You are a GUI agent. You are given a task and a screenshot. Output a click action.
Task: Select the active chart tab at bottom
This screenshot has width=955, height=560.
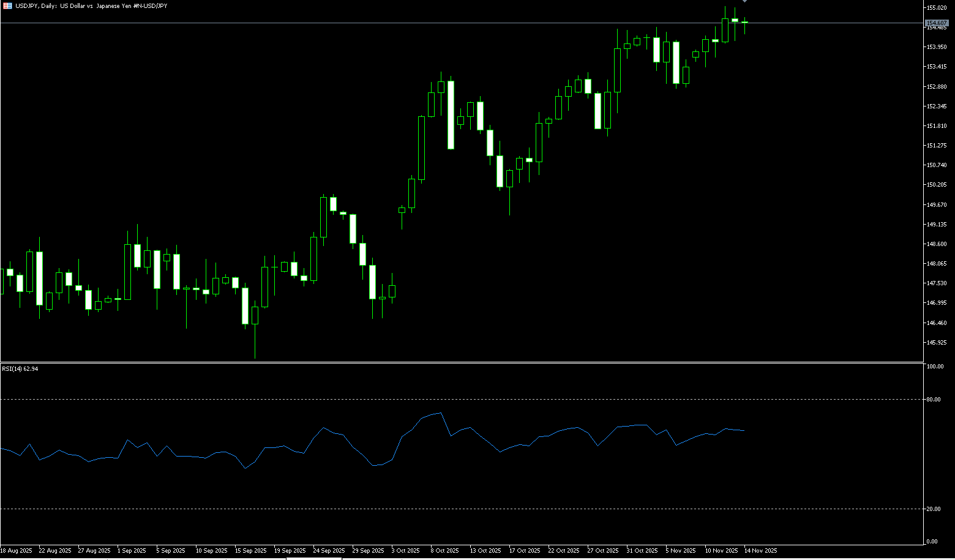[x=313, y=558]
